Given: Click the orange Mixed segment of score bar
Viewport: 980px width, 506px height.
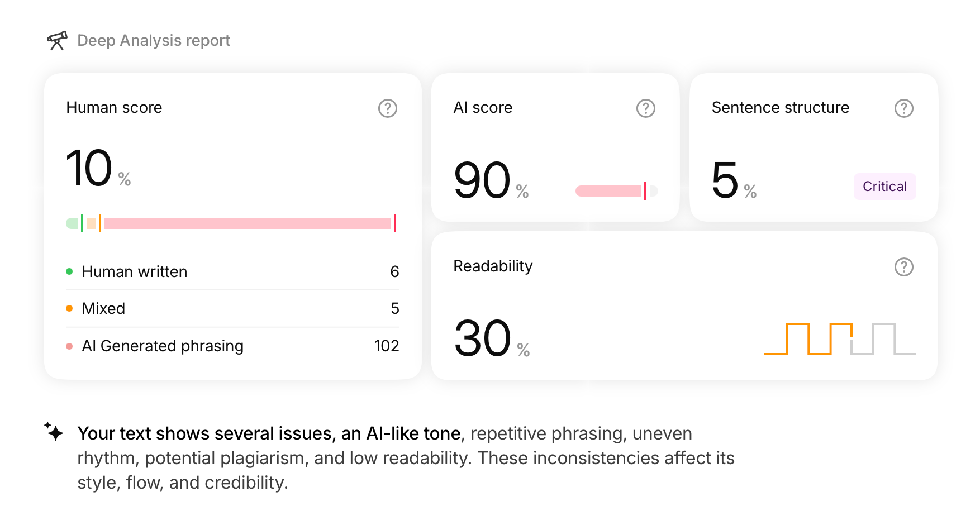Looking at the screenshot, I should (x=91, y=223).
